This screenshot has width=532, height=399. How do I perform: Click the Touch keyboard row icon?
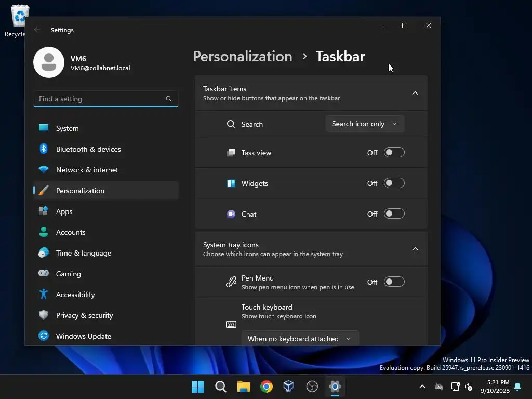tap(231, 324)
